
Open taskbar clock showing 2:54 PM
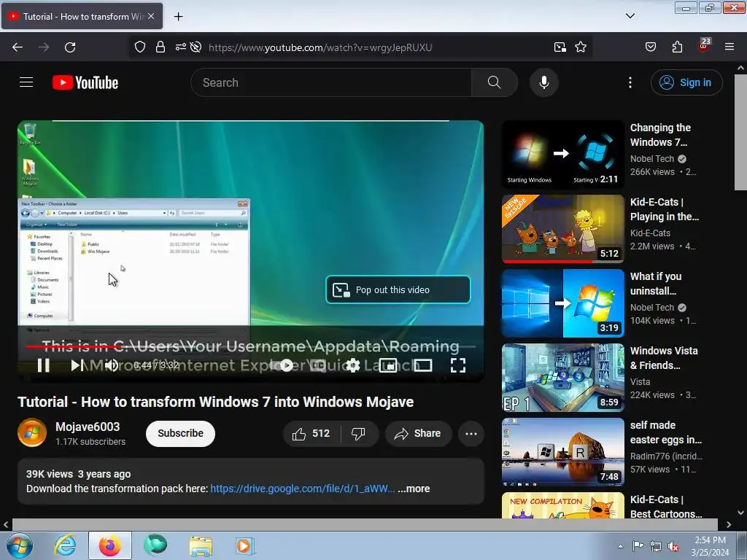[710, 546]
